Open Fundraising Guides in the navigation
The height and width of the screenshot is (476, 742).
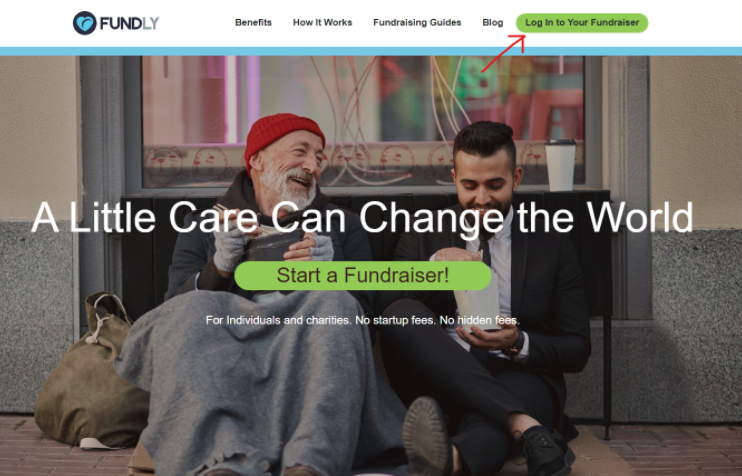[x=417, y=22]
